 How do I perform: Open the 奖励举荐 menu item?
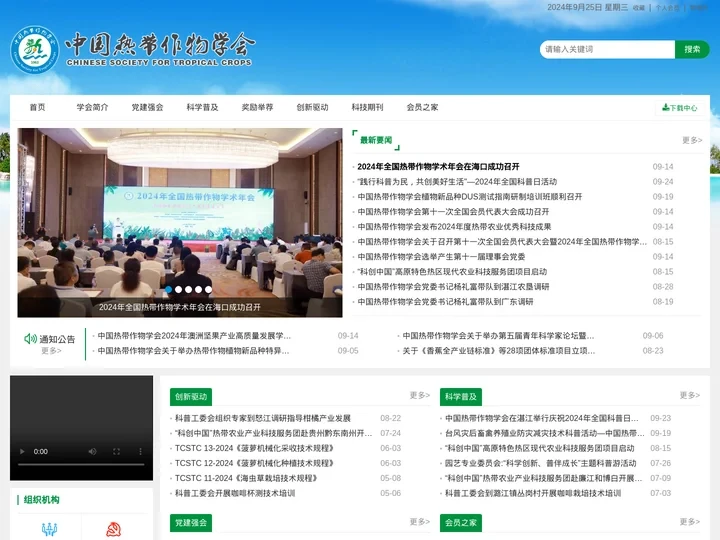click(258, 107)
